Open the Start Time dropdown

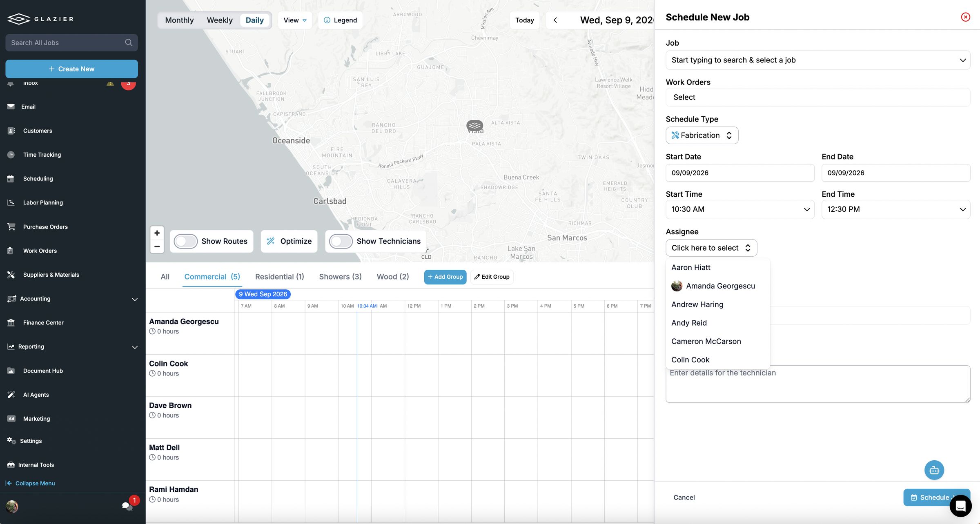click(740, 209)
